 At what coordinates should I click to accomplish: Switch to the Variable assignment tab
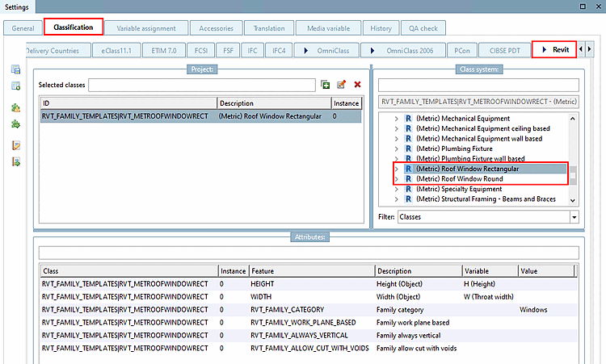pos(146,28)
